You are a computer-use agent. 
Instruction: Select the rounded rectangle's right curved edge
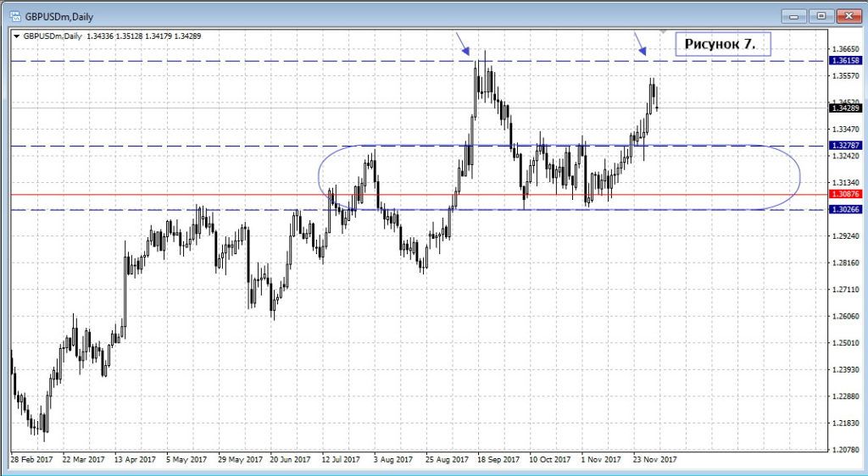coord(800,178)
